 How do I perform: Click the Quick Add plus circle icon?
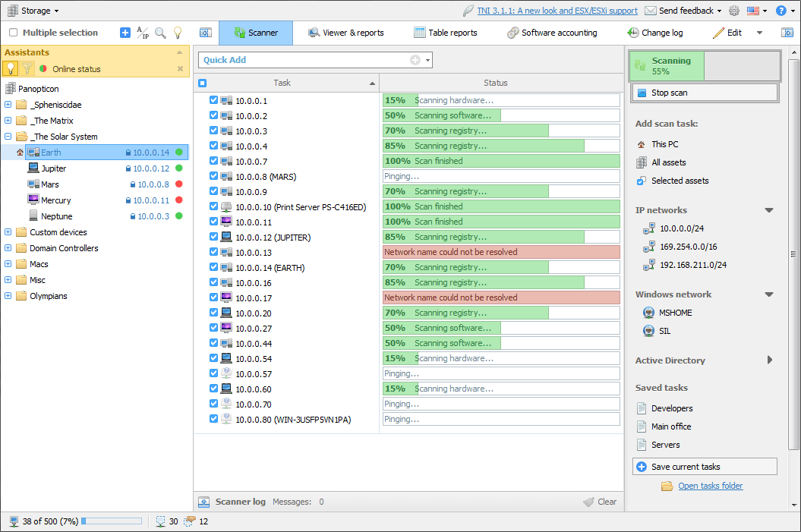[415, 60]
